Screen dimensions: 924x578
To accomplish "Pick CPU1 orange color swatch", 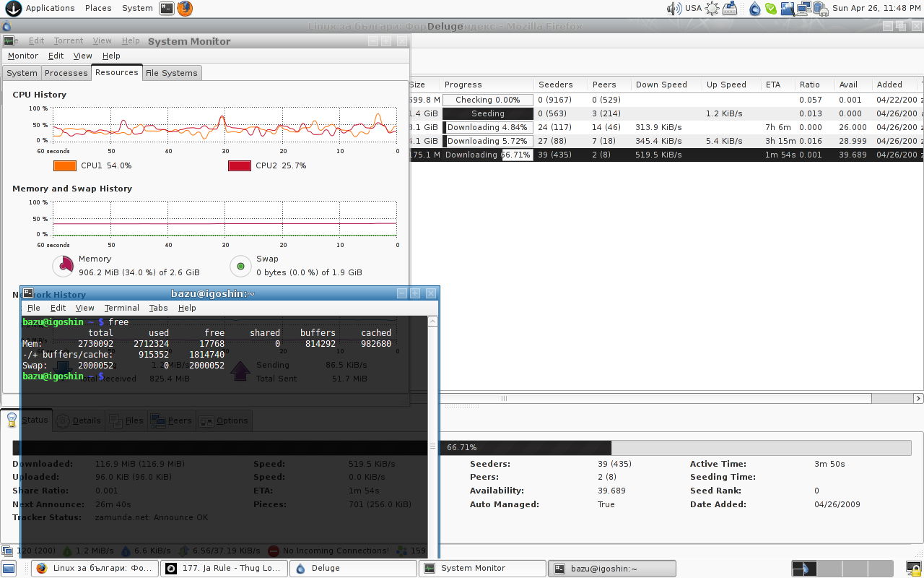I will 65,165.
